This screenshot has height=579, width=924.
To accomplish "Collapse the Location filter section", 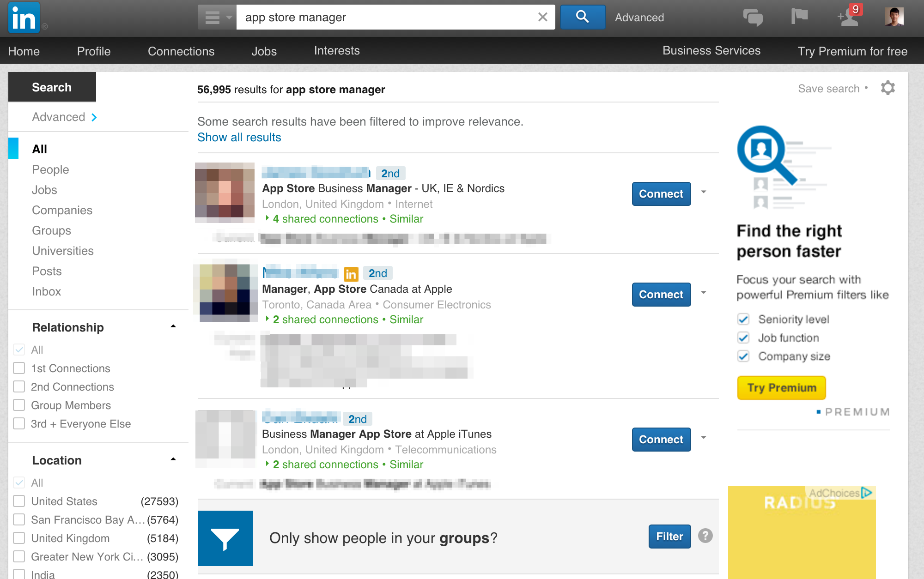I will pyautogui.click(x=173, y=459).
